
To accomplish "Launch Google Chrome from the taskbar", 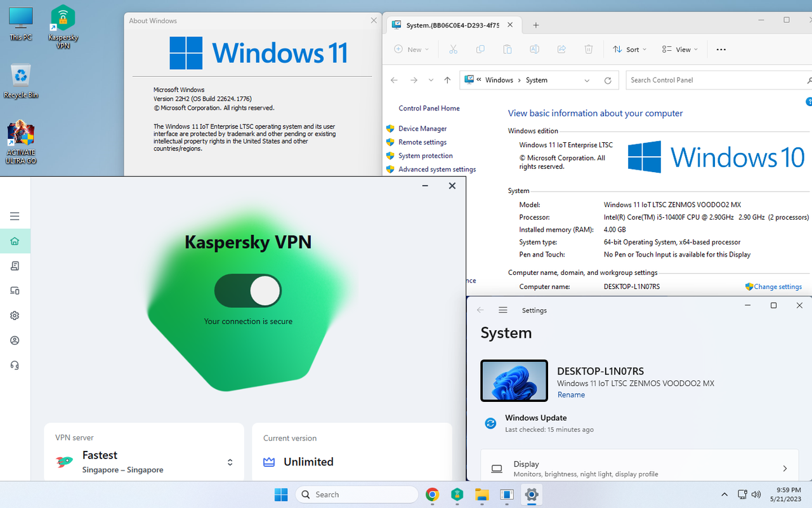I will point(432,495).
